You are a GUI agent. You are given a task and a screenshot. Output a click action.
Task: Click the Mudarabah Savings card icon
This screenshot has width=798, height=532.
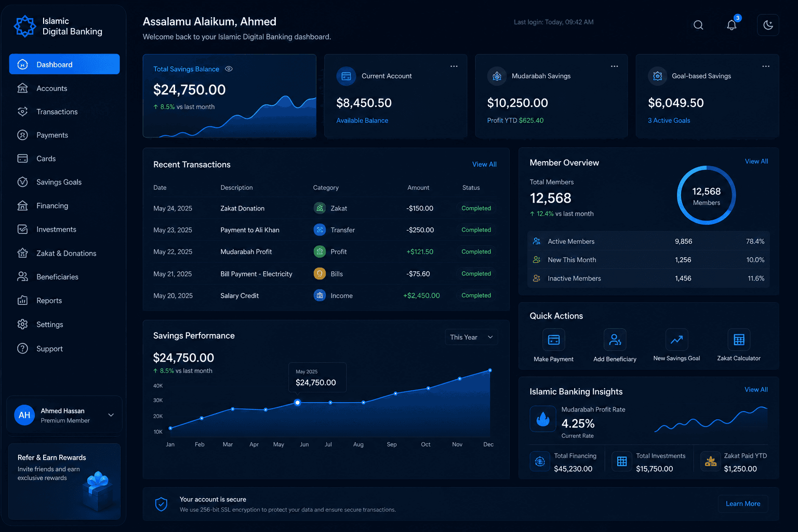(x=497, y=76)
